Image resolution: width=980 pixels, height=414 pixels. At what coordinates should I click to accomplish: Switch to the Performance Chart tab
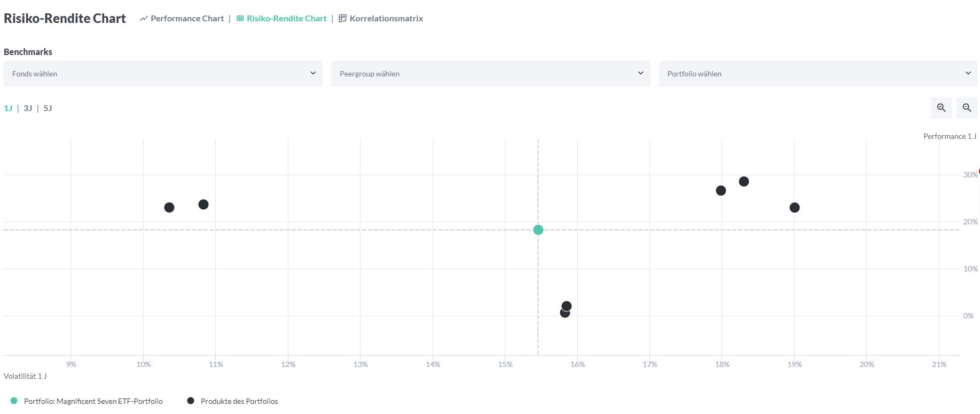point(187,19)
